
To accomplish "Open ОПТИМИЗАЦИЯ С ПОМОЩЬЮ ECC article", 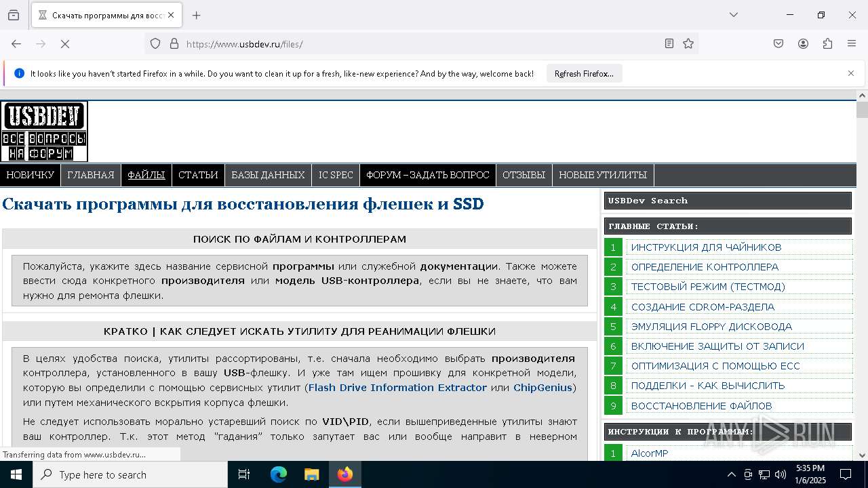I will point(715,366).
